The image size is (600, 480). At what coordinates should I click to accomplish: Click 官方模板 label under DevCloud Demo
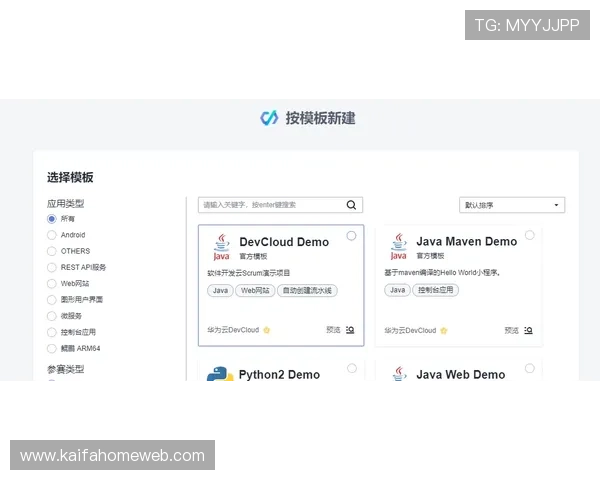click(x=253, y=256)
